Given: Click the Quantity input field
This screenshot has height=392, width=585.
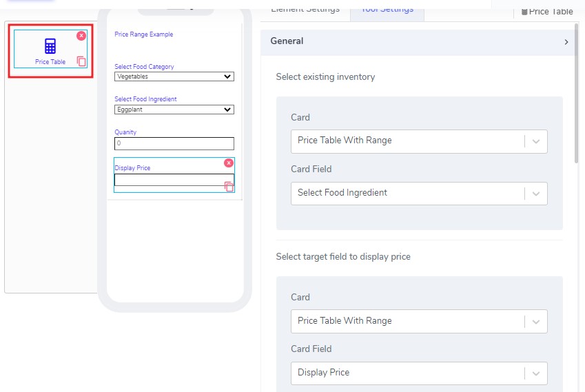Looking at the screenshot, I should [x=174, y=143].
